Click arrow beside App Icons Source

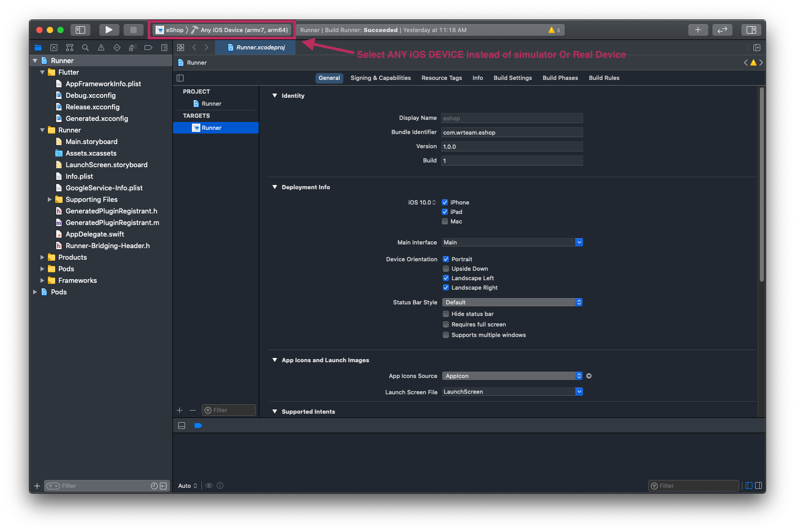pyautogui.click(x=589, y=376)
